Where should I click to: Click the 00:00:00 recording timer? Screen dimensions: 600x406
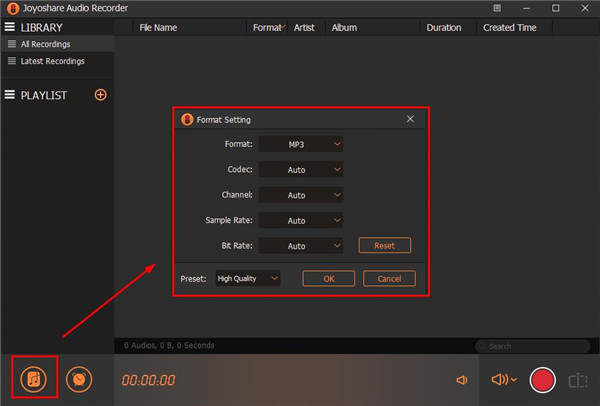click(x=148, y=380)
